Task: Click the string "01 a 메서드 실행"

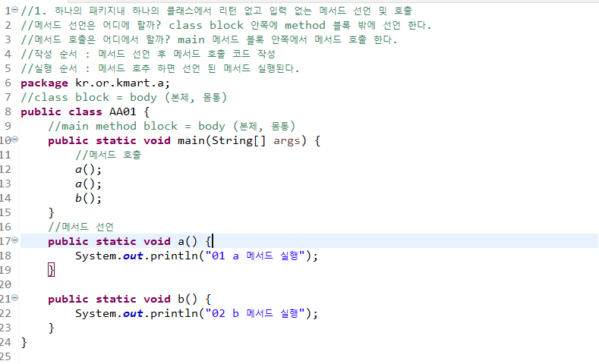Action: click(255, 256)
